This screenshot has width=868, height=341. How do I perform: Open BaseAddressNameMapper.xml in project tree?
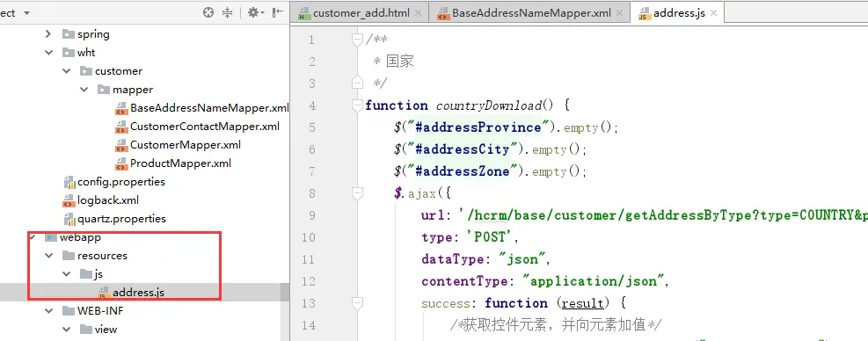[x=209, y=108]
